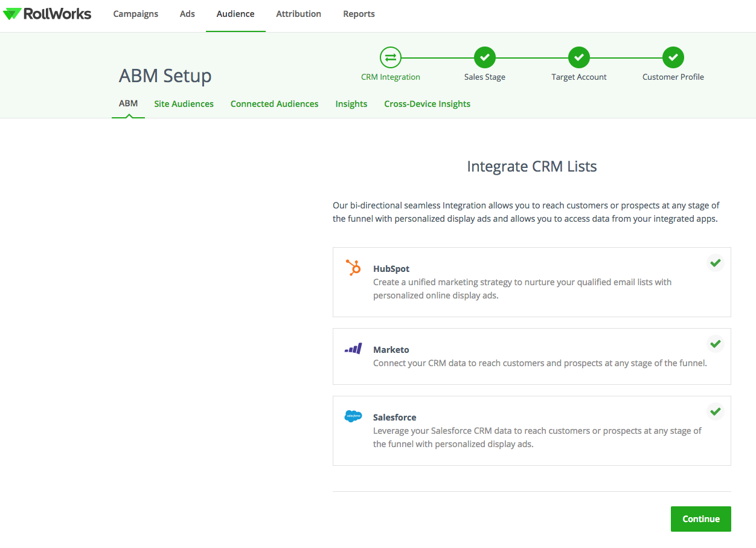
Task: Click the RollWorks logo
Action: tap(47, 13)
